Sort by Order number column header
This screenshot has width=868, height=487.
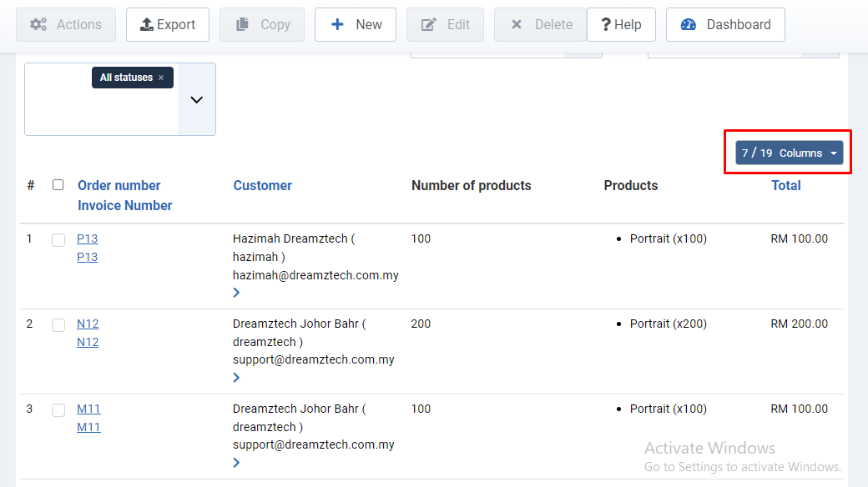tap(119, 185)
